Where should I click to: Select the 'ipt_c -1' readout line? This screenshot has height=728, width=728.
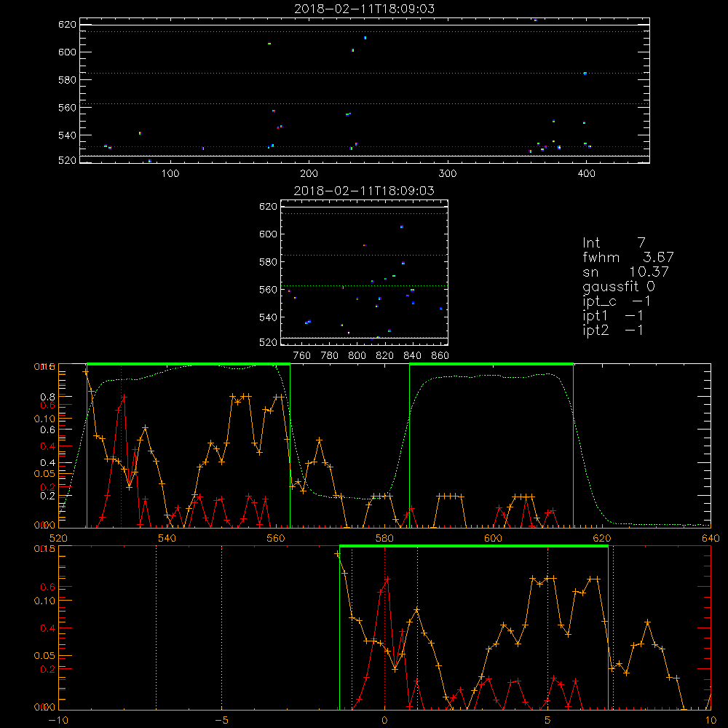(617, 301)
